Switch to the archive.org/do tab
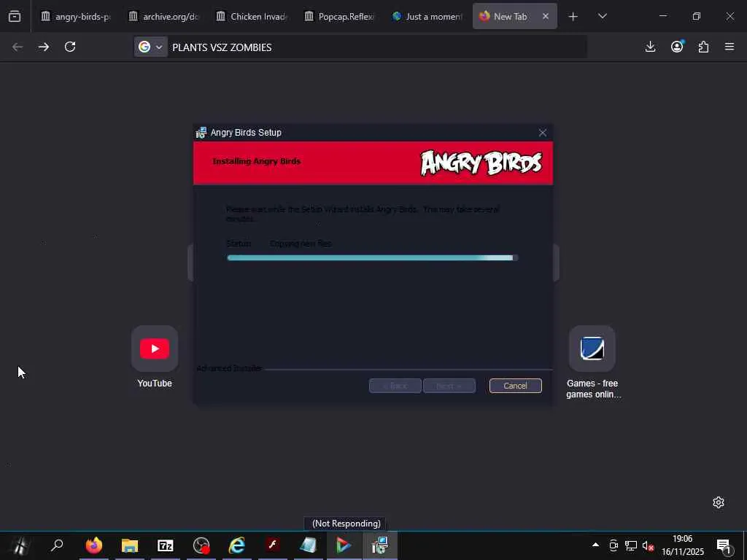This screenshot has height=560, width=747. [163, 17]
